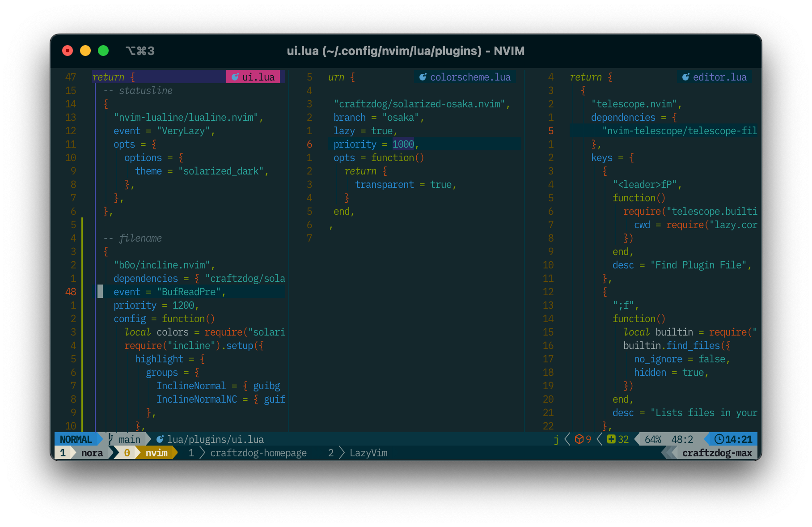Viewport: 812px width, 527px height.
Task: Click line number 48 in ui.lua gutter
Action: pyautogui.click(x=71, y=292)
